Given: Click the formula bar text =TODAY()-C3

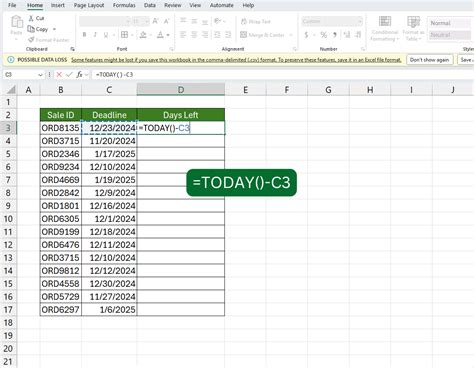Looking at the screenshot, I should coord(114,74).
